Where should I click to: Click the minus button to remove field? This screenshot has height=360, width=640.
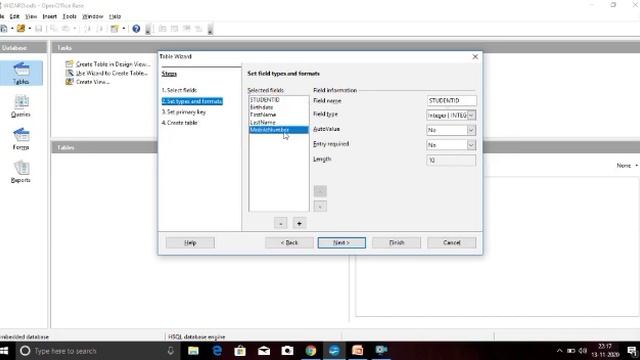click(x=280, y=223)
